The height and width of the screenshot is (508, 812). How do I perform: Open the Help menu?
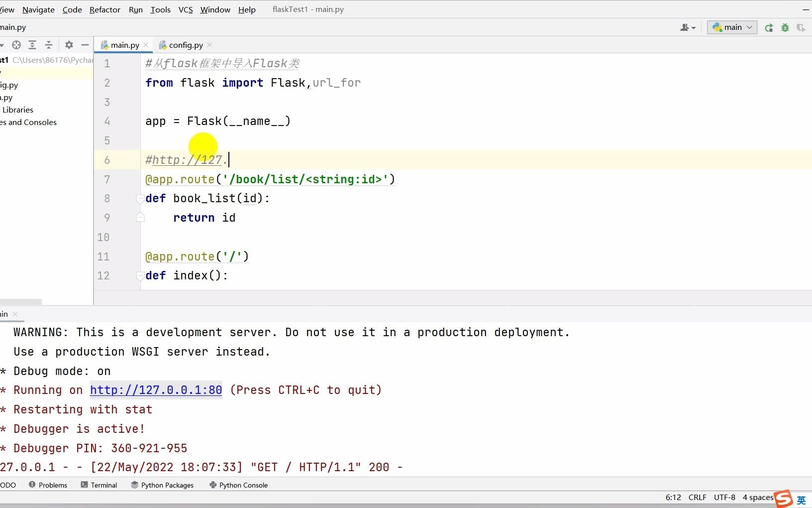click(247, 9)
